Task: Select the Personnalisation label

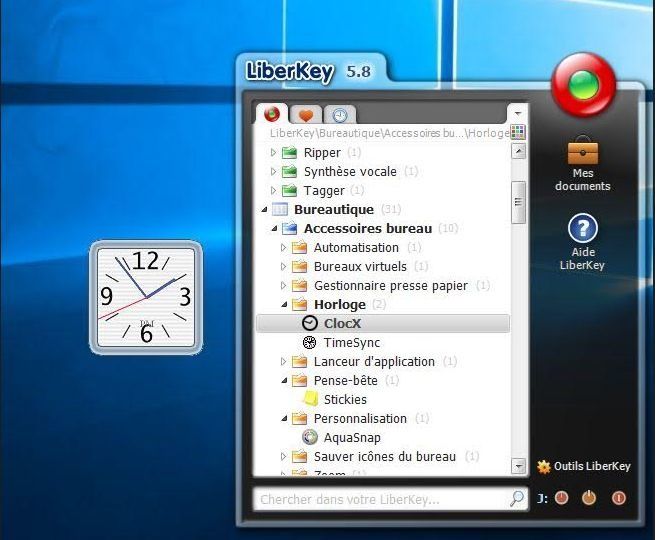Action: pos(360,418)
